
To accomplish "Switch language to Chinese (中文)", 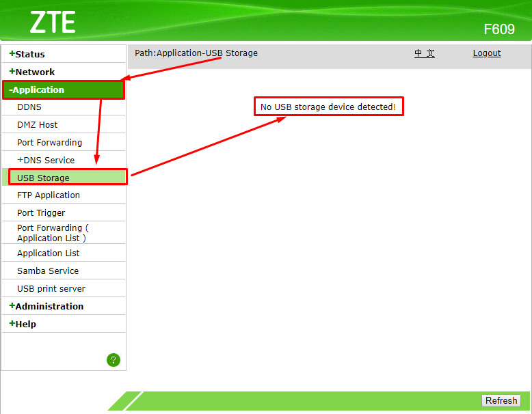I will [425, 53].
